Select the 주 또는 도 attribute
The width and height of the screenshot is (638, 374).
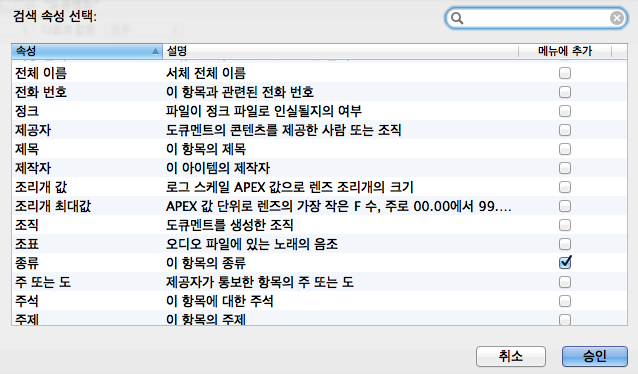(x=43, y=282)
